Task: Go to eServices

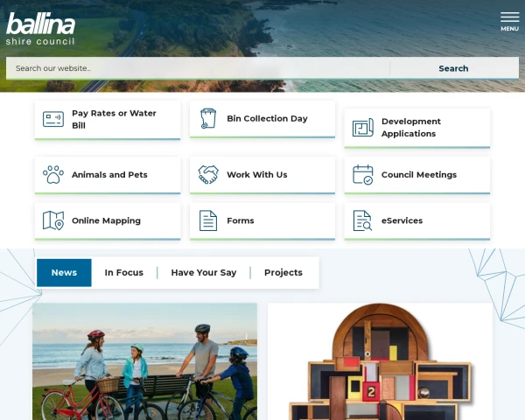Action: (417, 220)
